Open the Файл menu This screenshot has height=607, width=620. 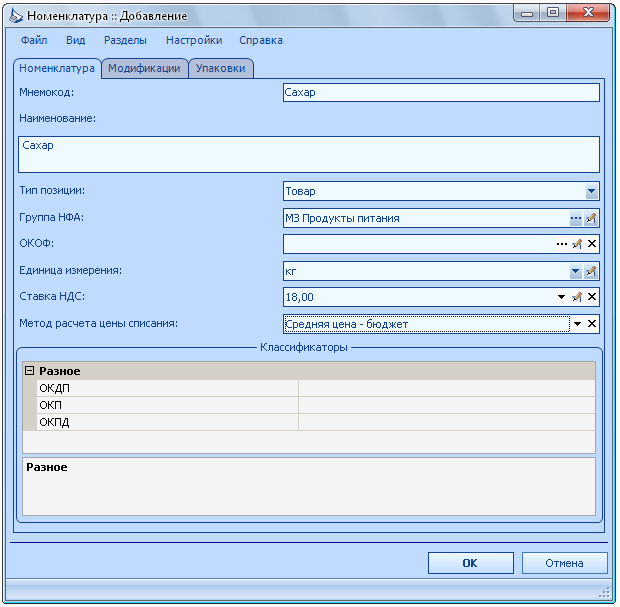(x=34, y=40)
